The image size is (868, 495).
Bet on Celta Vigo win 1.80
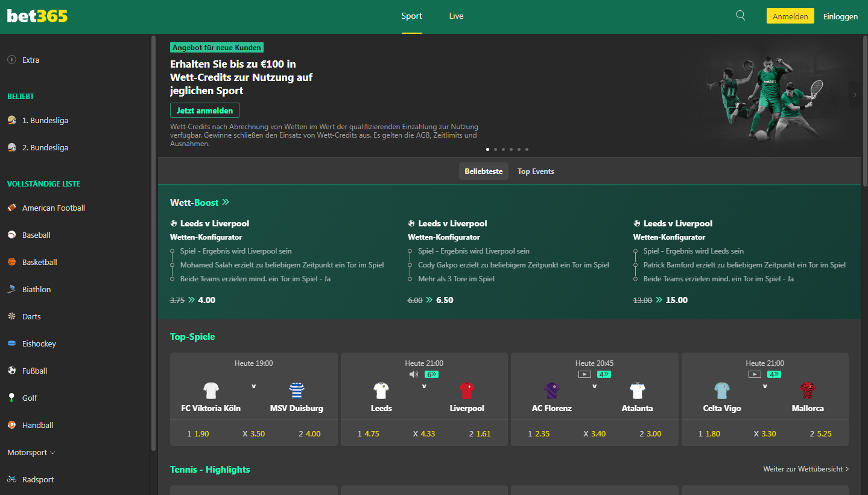[709, 433]
